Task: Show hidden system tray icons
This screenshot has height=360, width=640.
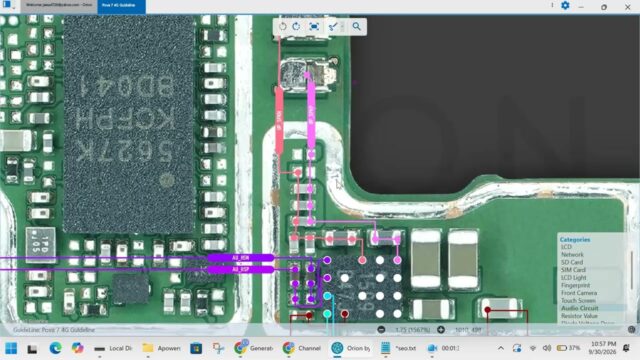Action: tap(501, 348)
